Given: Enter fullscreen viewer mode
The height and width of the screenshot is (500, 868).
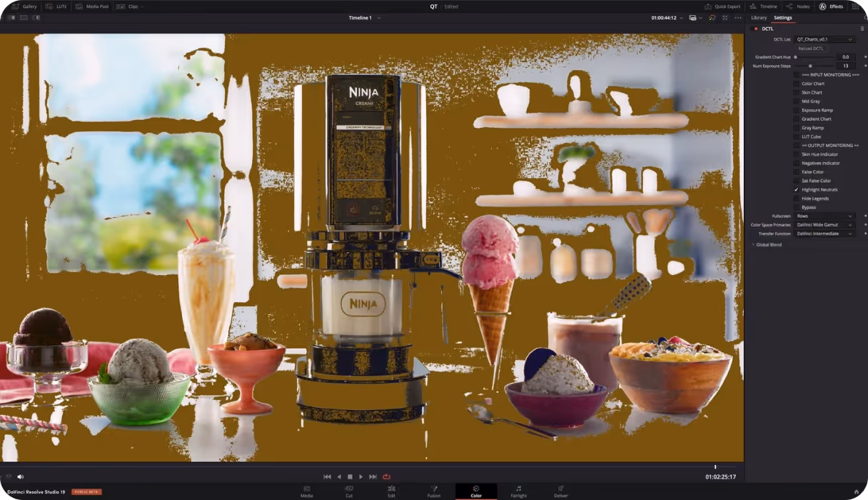Looking at the screenshot, I should (x=725, y=17).
